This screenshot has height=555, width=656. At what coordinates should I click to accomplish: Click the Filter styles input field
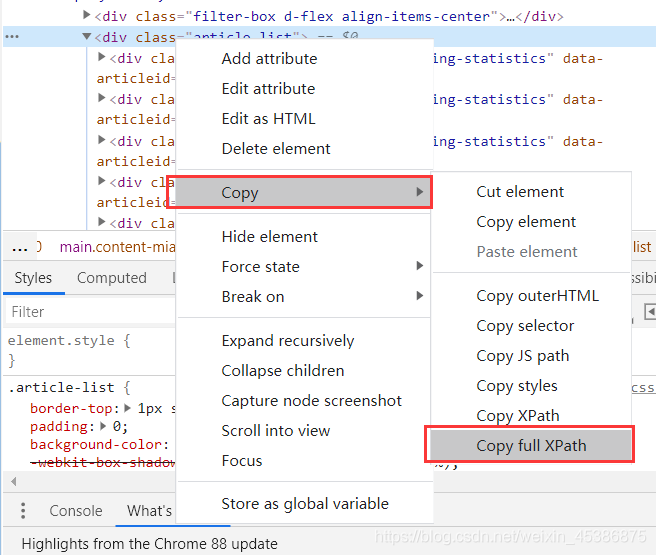[90, 312]
